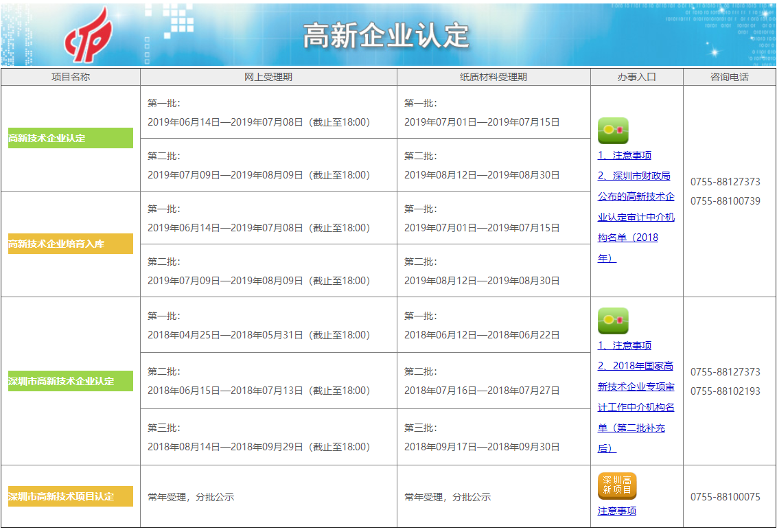Viewport: 777px width, 532px height.
Task: Click the orange 深圳高新项目 entry icon
Action: point(617,486)
